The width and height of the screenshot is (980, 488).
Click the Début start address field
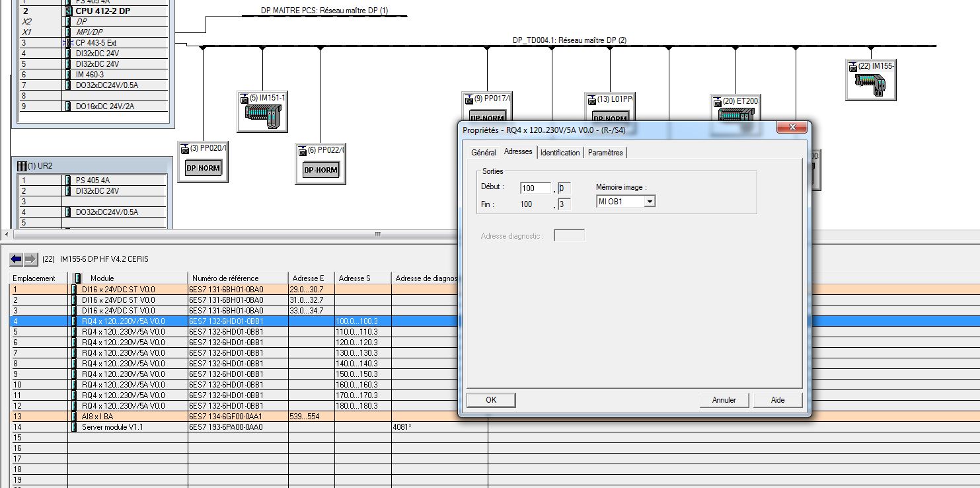tap(535, 188)
